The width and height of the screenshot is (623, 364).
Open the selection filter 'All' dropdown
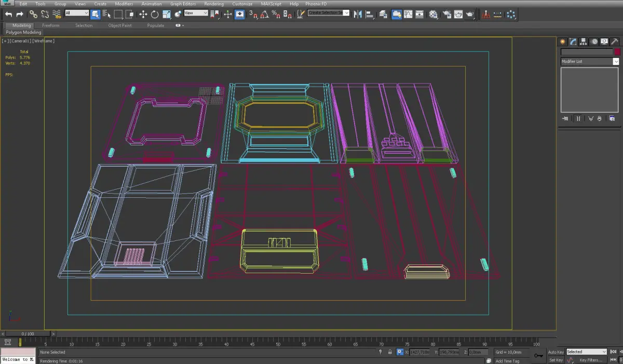(77, 14)
